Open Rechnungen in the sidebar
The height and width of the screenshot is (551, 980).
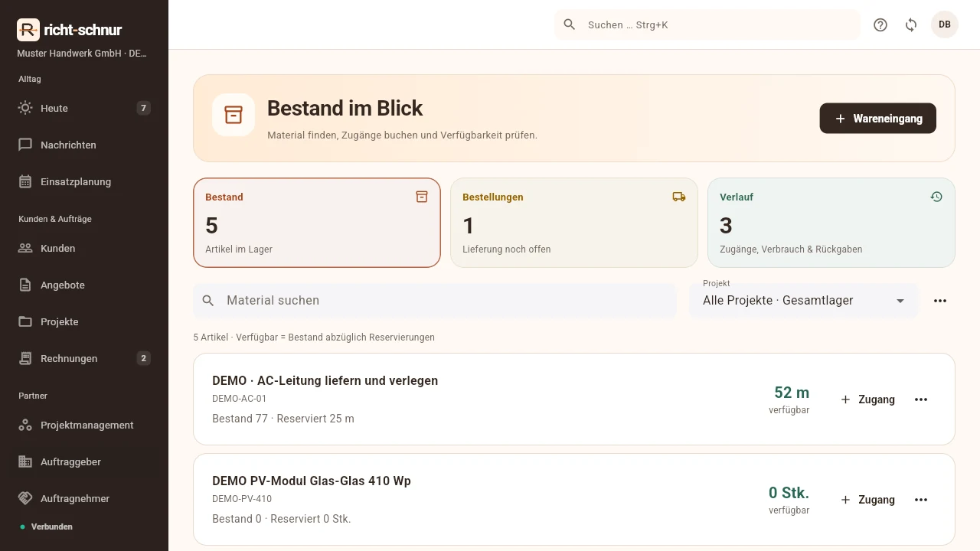click(x=84, y=358)
